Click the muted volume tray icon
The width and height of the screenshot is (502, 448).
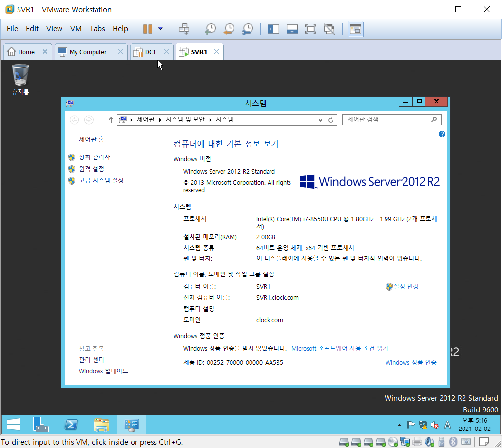tap(434, 425)
